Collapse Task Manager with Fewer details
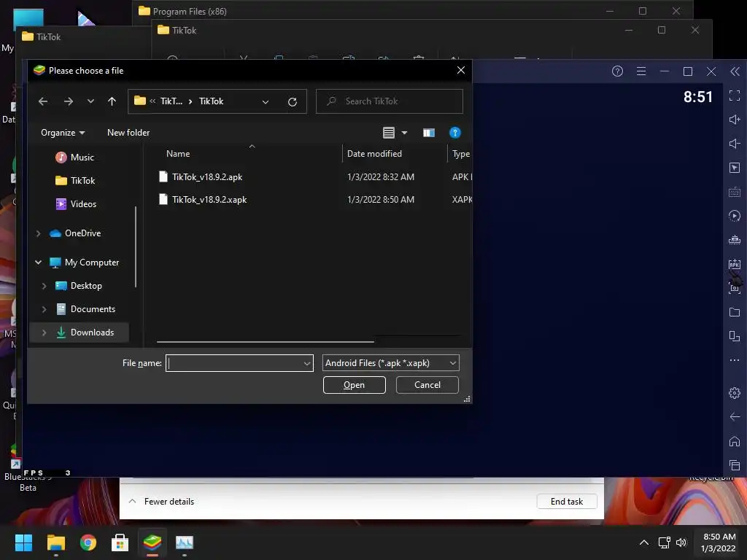The height and width of the screenshot is (560, 747). pyautogui.click(x=162, y=502)
